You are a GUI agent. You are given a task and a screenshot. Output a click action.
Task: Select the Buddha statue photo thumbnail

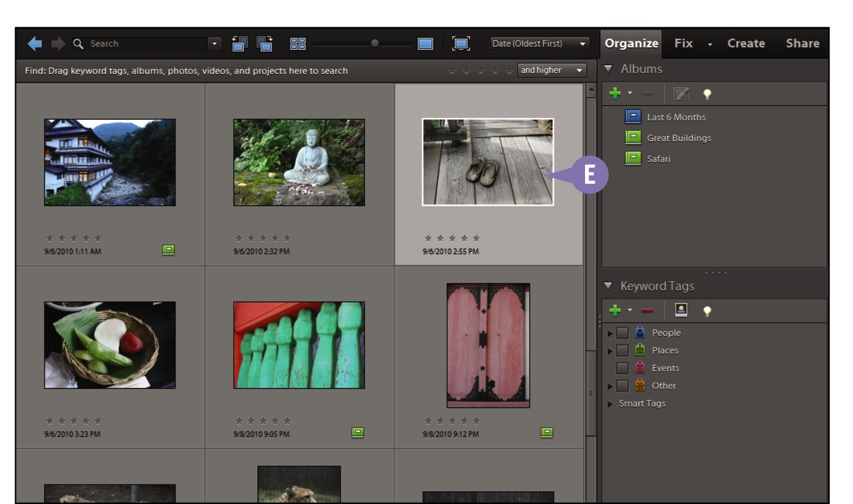(x=299, y=162)
